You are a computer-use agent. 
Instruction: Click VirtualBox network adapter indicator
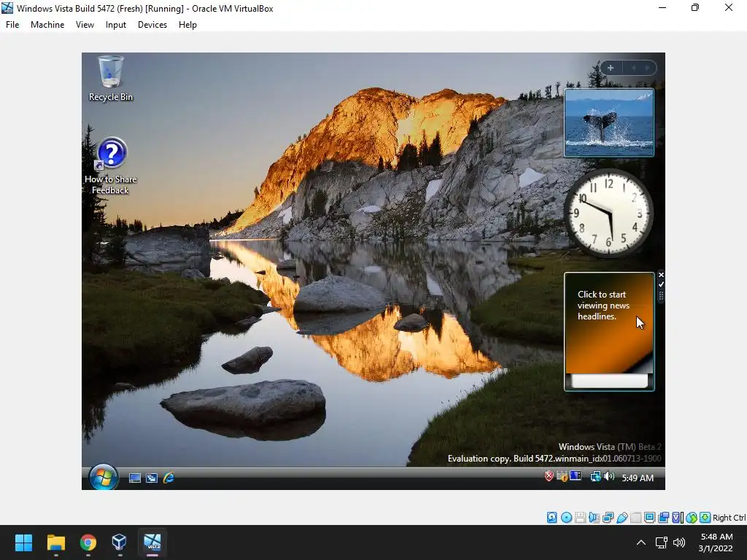(x=608, y=518)
